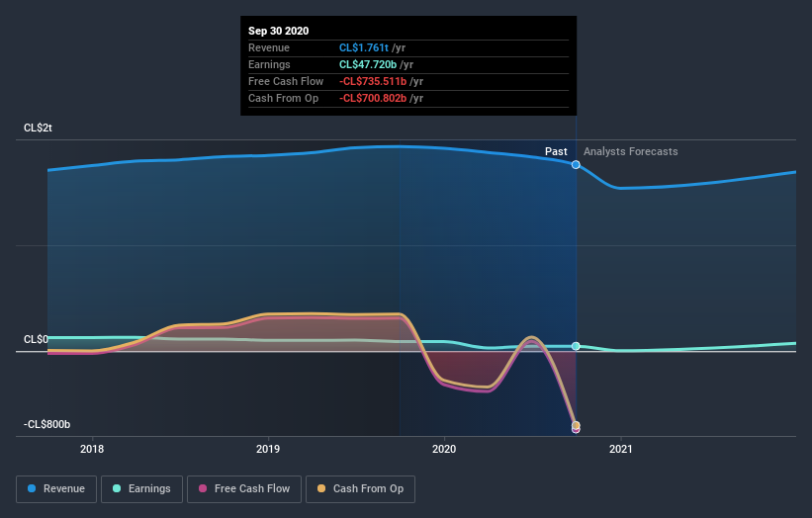
Task: Click the Free Cash Flow label in tooltip
Action: pyautogui.click(x=286, y=81)
